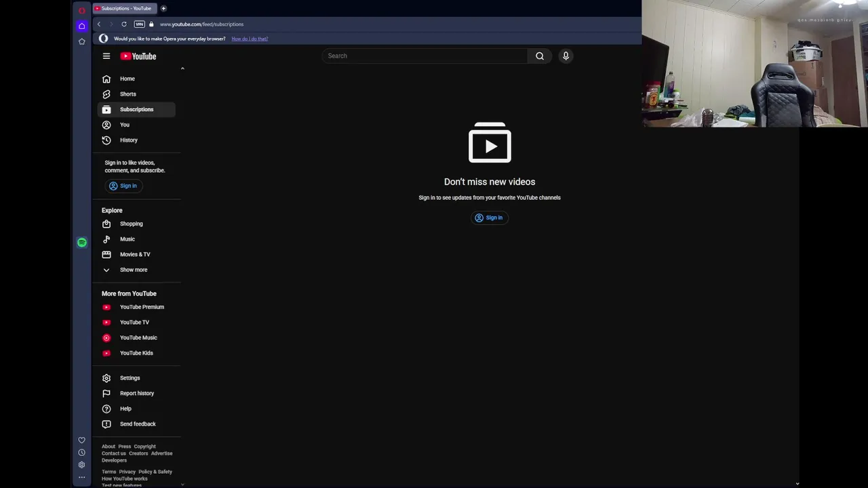Open Opera sidebar heart pinboards icon

point(82,440)
